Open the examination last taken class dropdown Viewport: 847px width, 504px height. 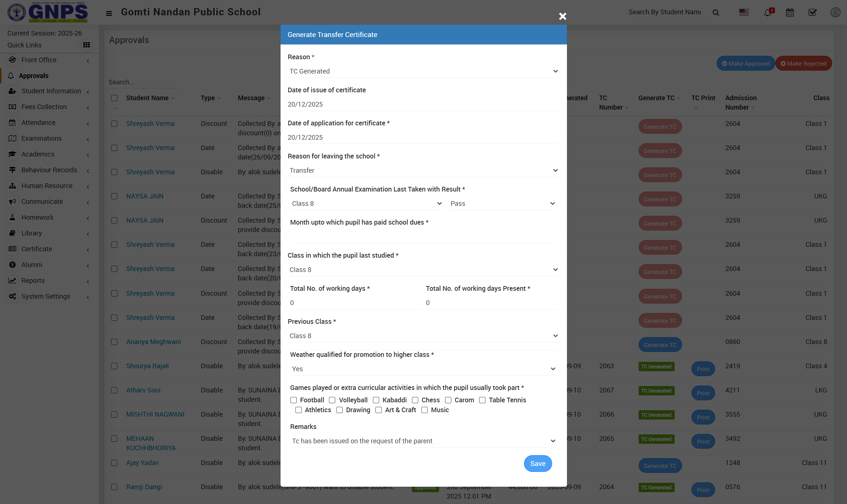click(367, 203)
